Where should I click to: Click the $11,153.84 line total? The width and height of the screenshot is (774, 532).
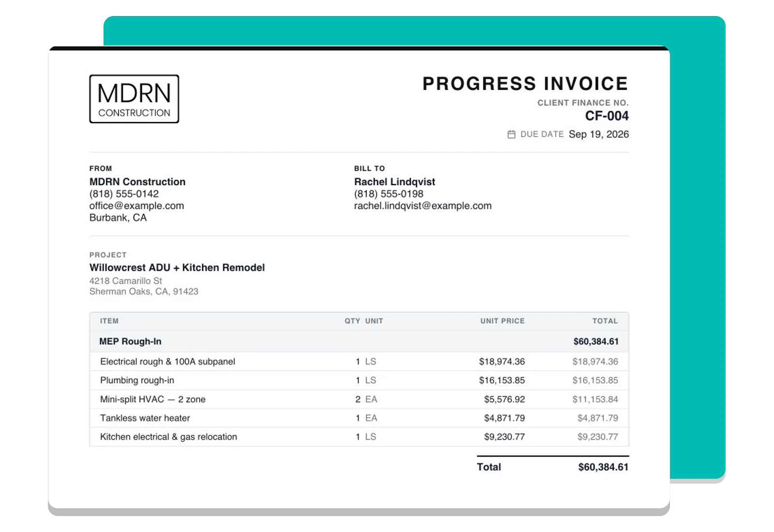tap(595, 399)
